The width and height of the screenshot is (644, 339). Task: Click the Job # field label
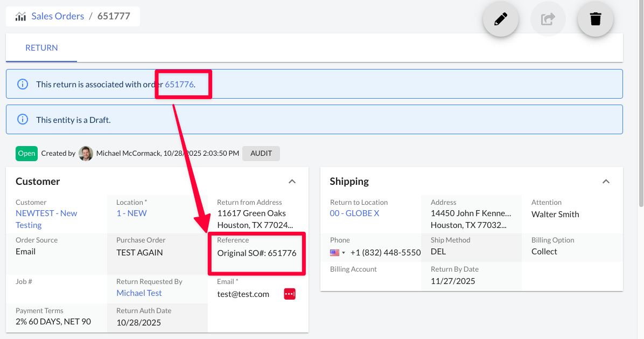(24, 281)
